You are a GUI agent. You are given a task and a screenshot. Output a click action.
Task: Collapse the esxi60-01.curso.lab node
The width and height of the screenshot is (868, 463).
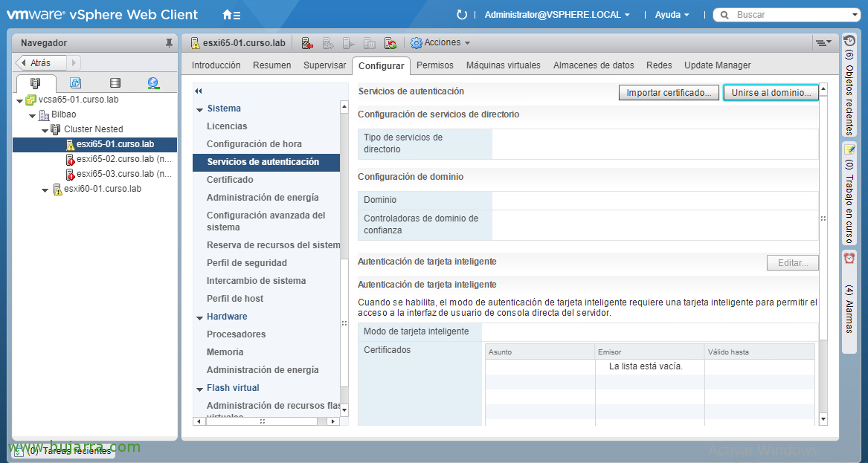coord(45,190)
